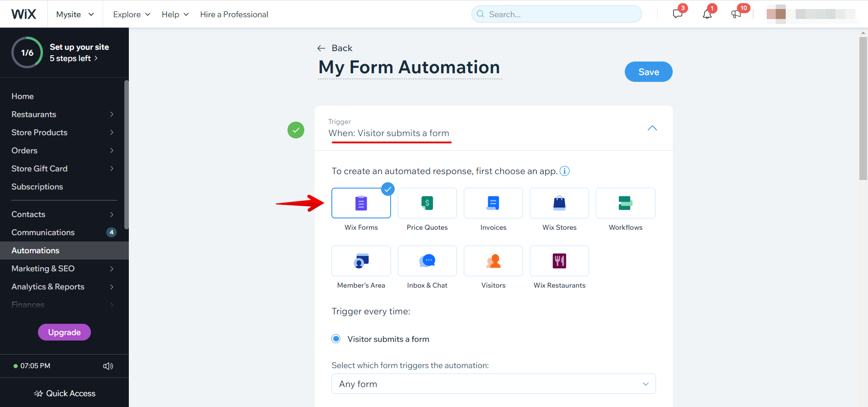Click the Wix logo
Viewport: 868px width, 407px height.
coord(24,14)
